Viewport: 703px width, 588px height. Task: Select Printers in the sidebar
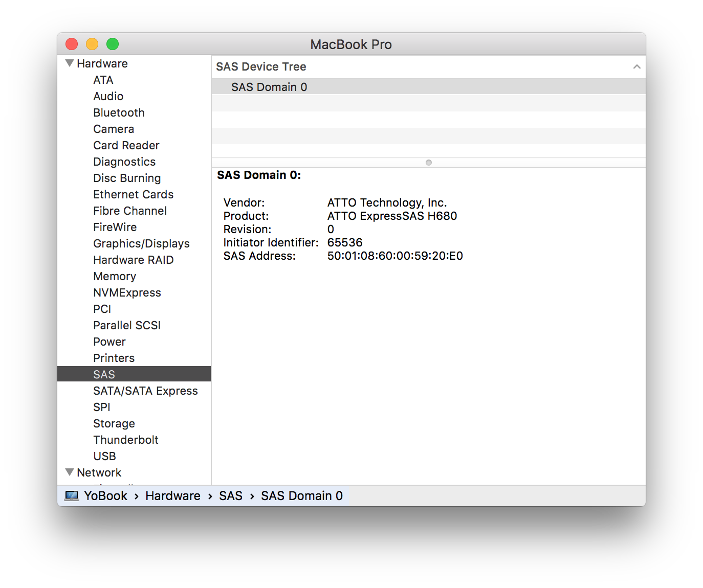pyautogui.click(x=114, y=358)
